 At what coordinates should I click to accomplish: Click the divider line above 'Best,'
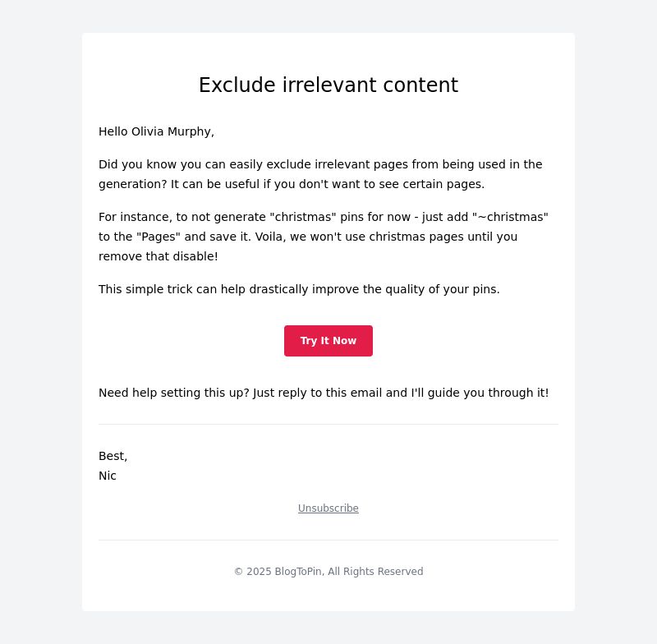click(x=328, y=424)
